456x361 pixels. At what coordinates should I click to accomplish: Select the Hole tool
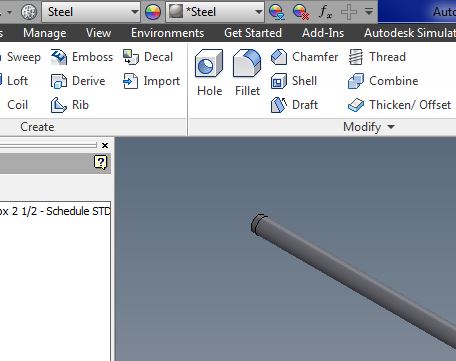click(x=209, y=73)
